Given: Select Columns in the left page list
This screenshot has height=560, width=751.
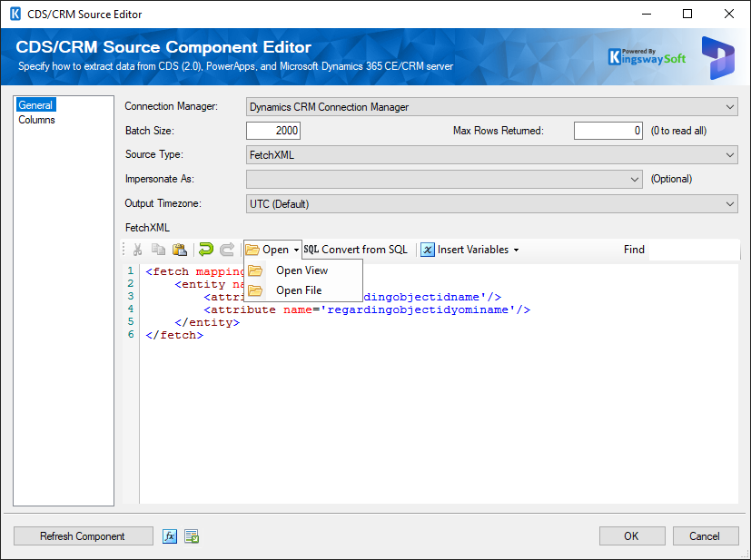Looking at the screenshot, I should coord(36,120).
